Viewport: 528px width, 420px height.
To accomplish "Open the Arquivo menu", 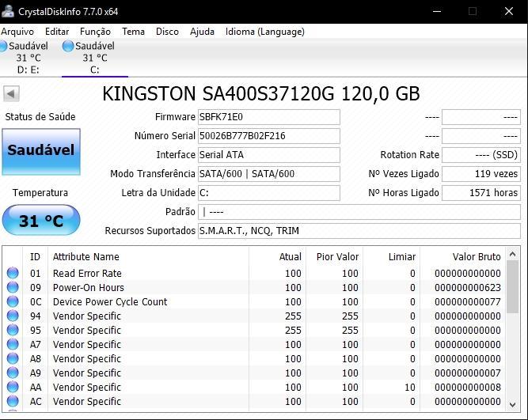I will click(17, 32).
